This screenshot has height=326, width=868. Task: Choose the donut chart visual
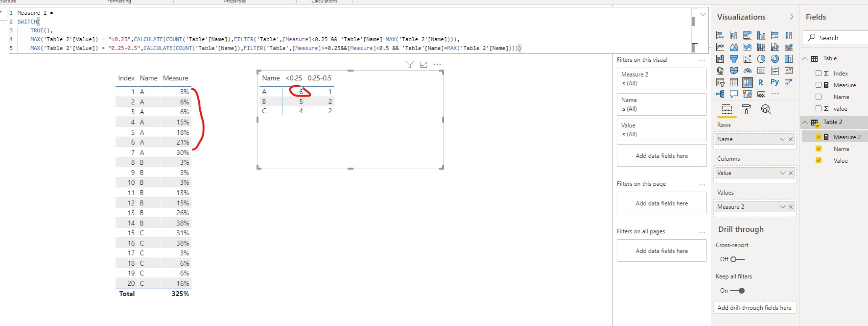[x=774, y=59]
